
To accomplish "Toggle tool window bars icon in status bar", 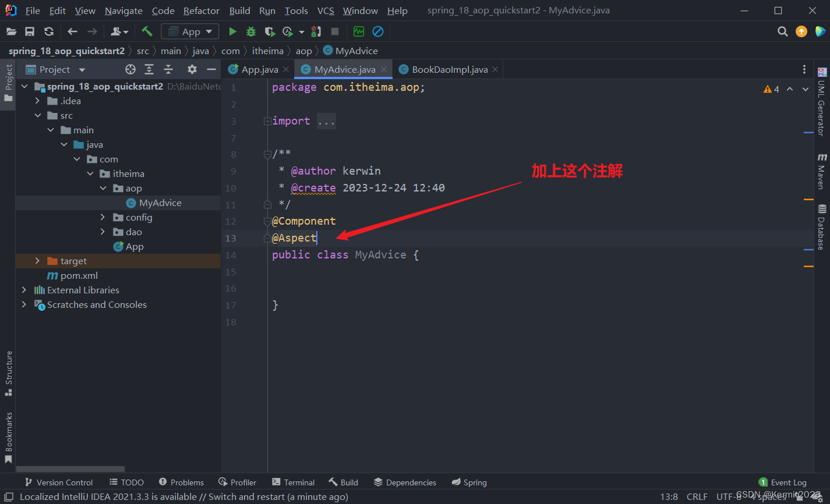I will (x=9, y=497).
